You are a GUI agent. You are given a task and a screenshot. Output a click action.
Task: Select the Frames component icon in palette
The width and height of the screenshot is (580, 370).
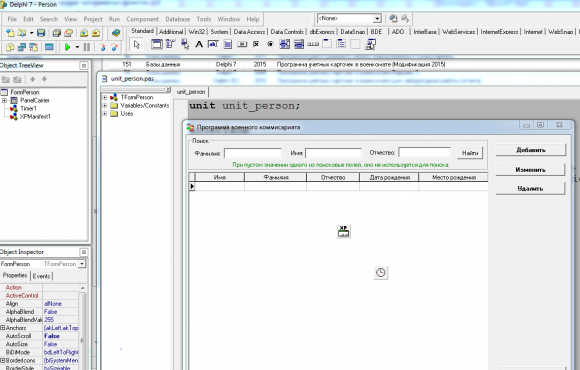[156, 44]
